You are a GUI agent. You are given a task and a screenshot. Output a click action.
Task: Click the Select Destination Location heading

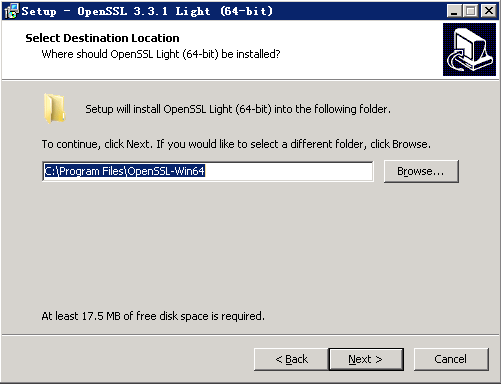click(102, 38)
